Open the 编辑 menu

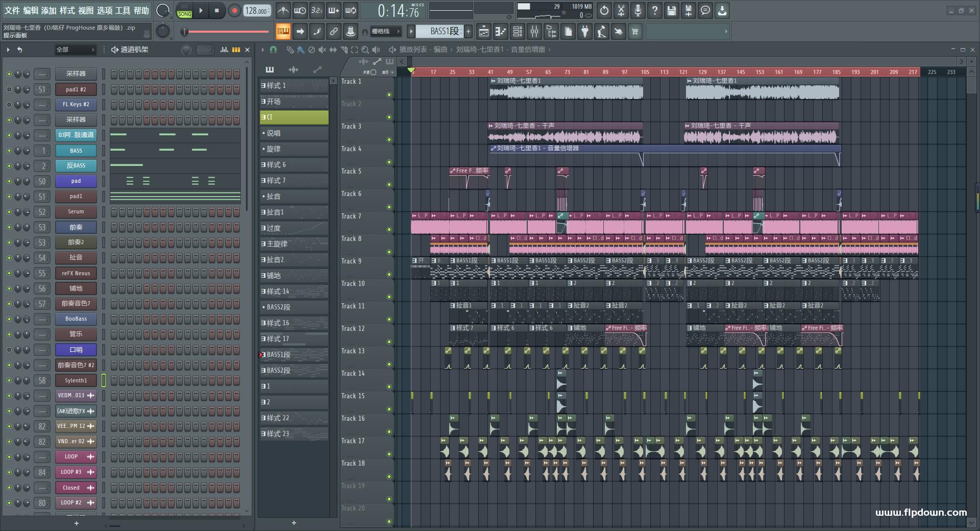[31, 10]
